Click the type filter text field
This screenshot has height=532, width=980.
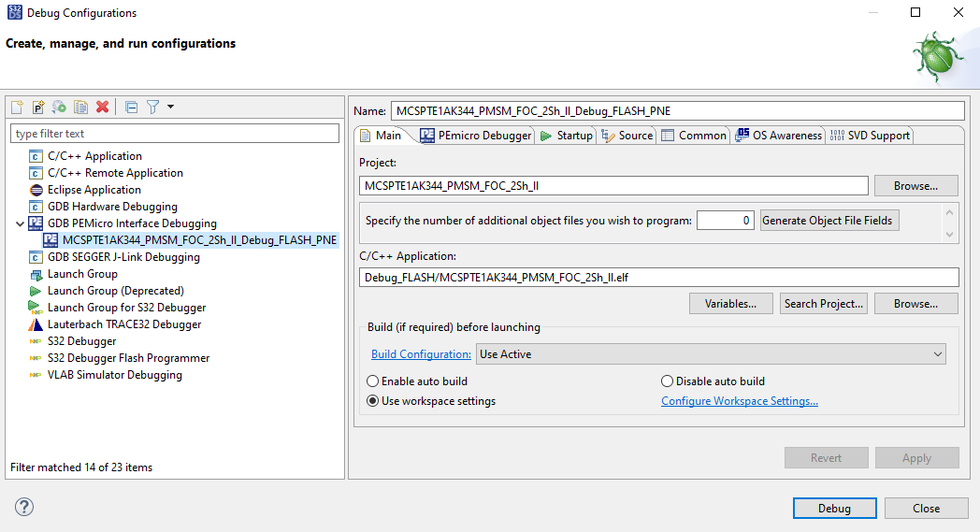tap(175, 134)
